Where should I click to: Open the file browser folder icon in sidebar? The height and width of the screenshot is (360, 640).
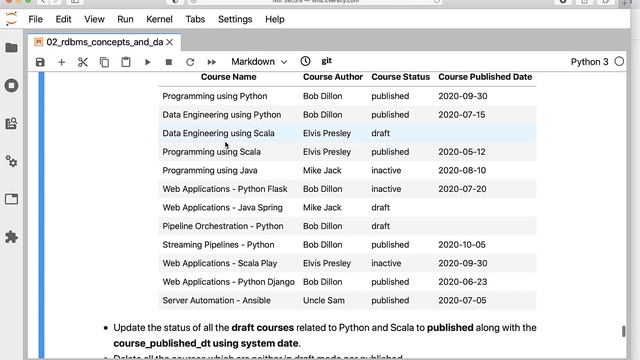11,48
